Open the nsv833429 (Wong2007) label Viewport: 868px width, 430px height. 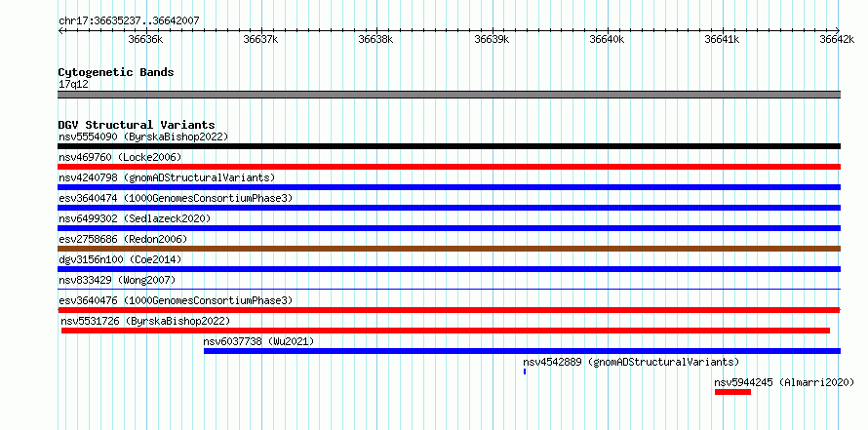[117, 280]
